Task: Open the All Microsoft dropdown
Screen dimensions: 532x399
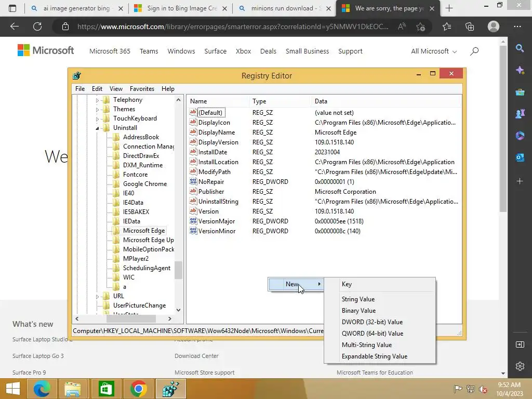Action: 434,51
